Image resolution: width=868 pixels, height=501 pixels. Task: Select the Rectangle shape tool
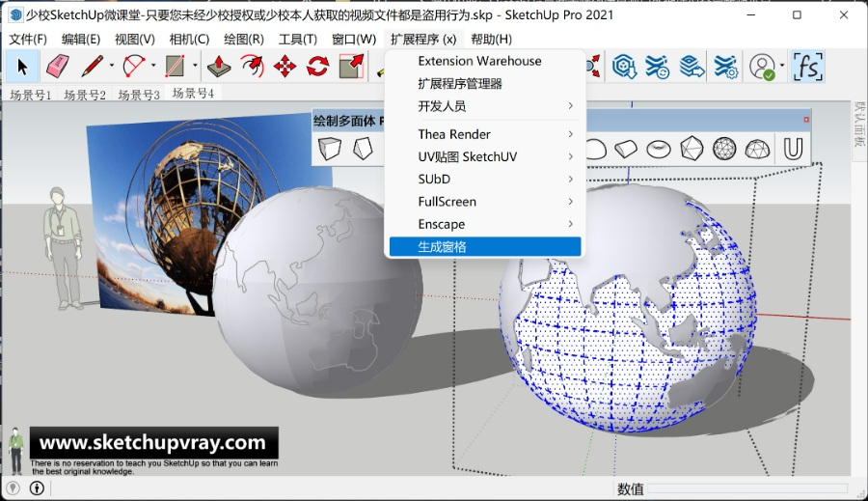[175, 67]
